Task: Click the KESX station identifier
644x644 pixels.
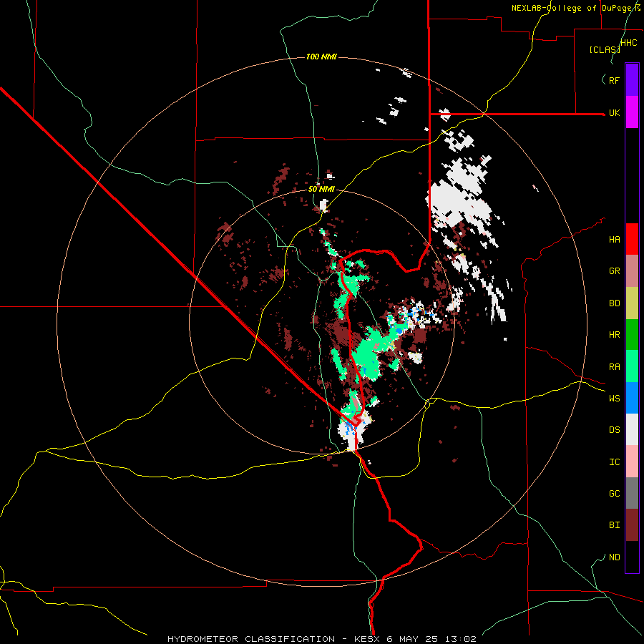Action: pyautogui.click(x=369, y=639)
